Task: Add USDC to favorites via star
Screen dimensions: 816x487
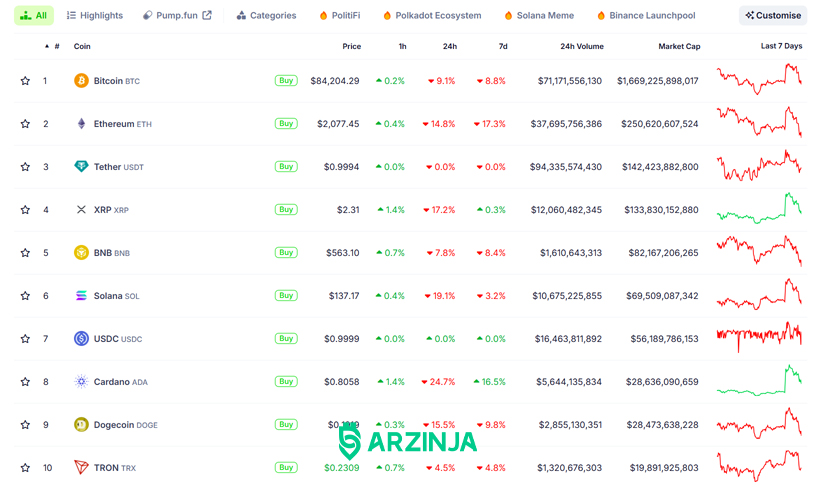Action: click(x=25, y=339)
